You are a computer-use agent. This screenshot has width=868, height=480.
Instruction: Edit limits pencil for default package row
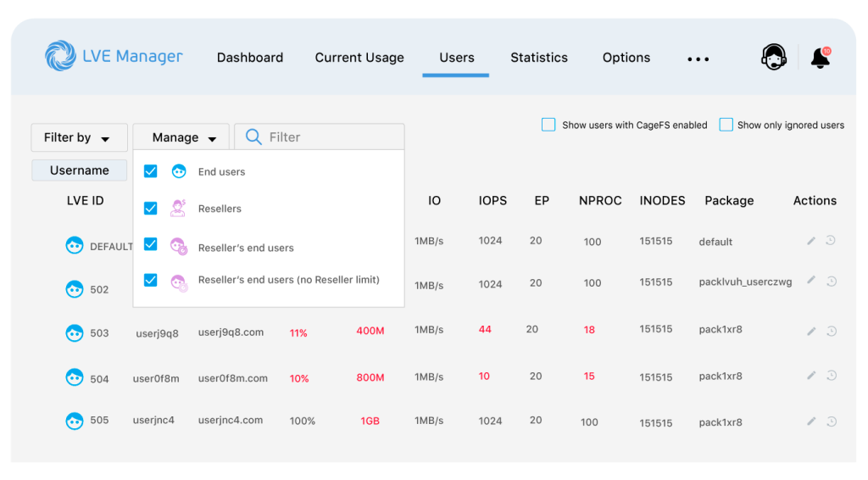pos(811,241)
